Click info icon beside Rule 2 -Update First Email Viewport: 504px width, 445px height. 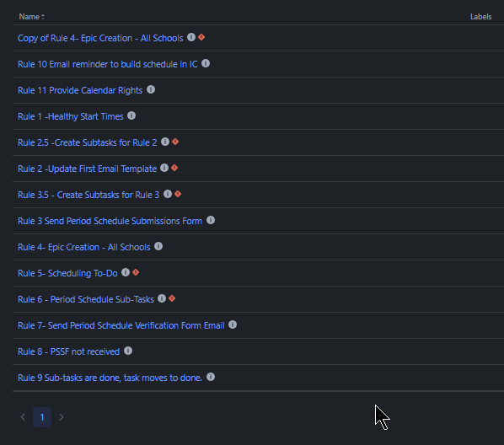164,168
